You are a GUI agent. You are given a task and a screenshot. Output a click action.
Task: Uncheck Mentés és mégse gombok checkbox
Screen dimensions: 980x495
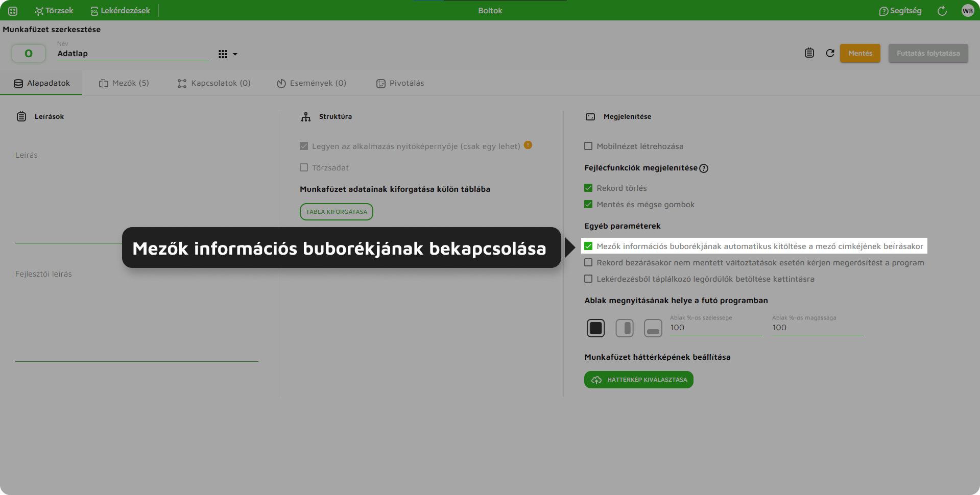(588, 204)
